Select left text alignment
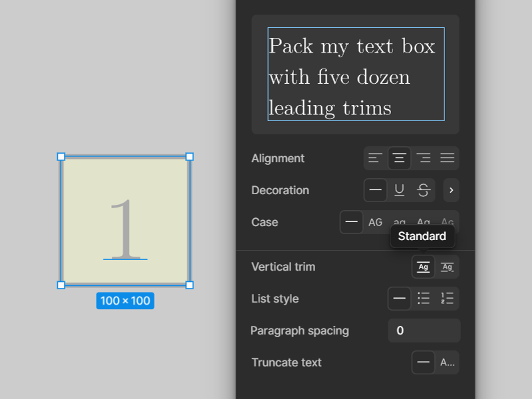This screenshot has width=532, height=399. click(x=375, y=158)
